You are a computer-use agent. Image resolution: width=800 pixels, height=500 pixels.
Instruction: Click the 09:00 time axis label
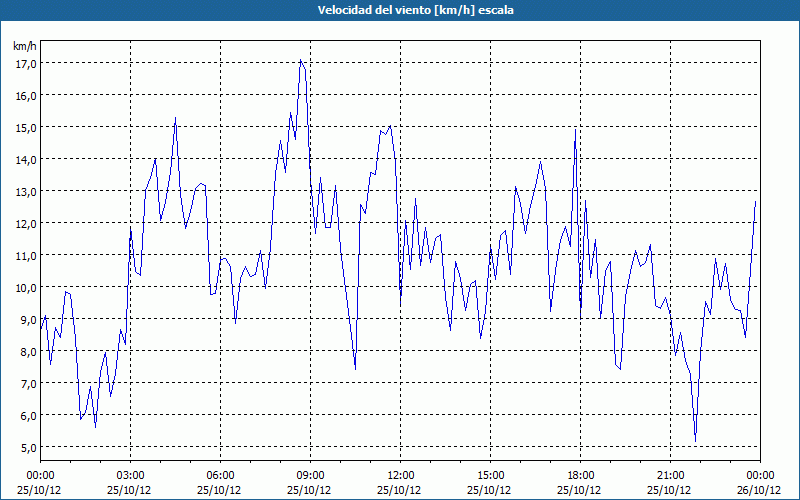coord(310,476)
